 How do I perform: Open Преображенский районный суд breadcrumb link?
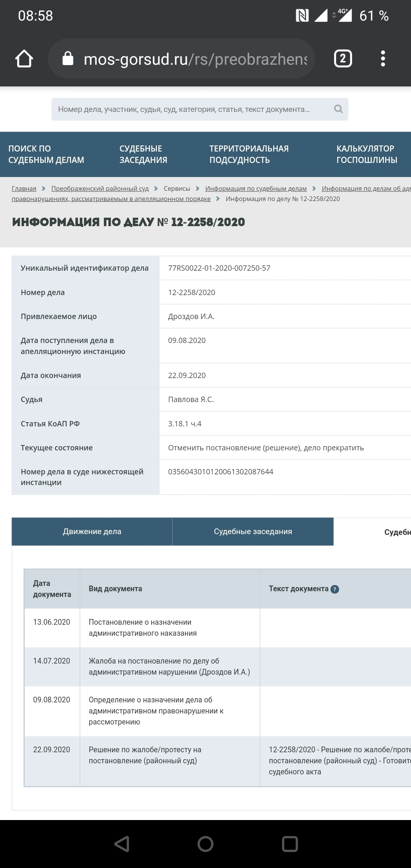pos(100,188)
